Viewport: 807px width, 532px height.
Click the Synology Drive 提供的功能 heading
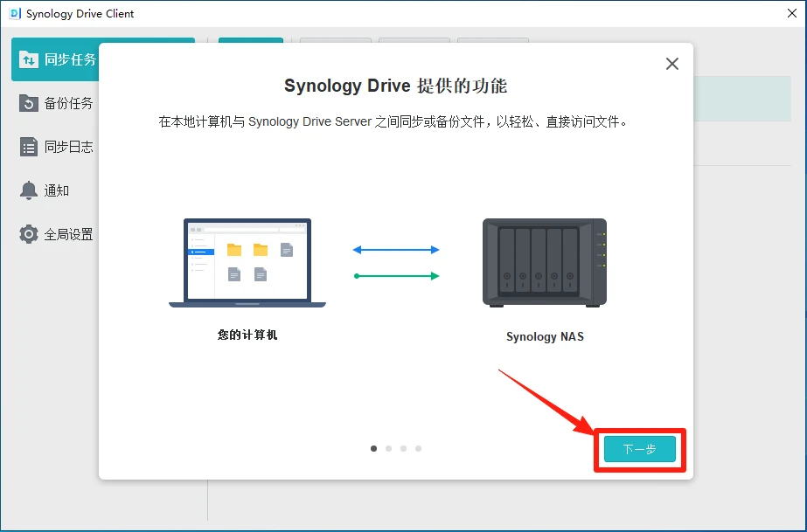[396, 86]
